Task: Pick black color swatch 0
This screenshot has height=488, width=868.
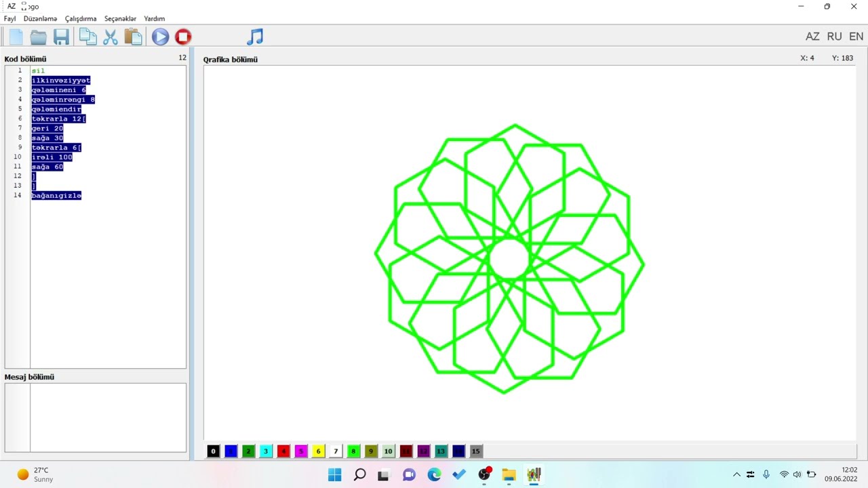Action: tap(213, 451)
